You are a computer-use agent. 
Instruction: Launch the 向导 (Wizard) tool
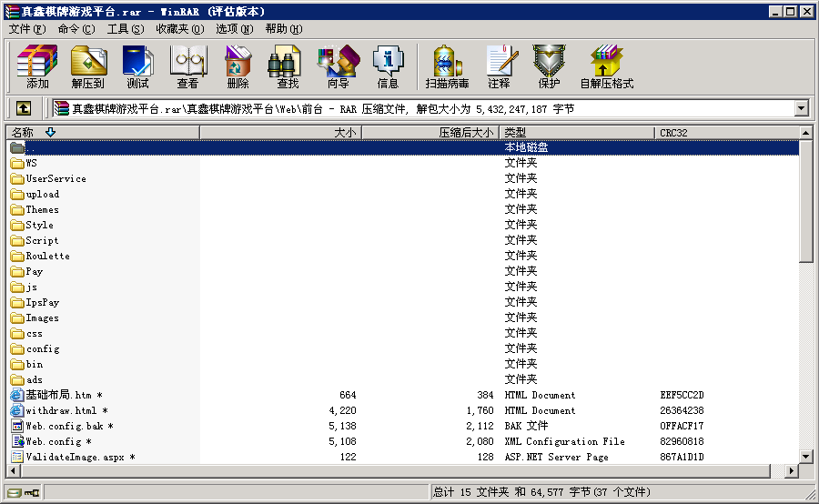click(x=338, y=67)
